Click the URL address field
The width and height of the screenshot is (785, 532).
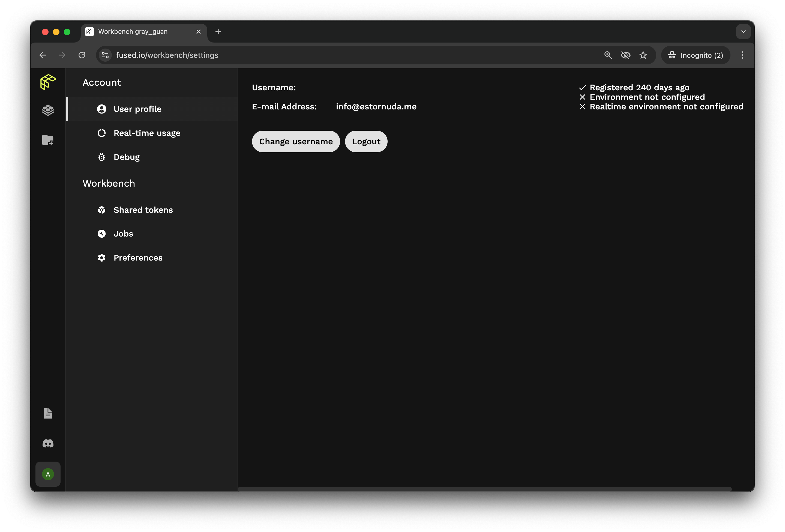tap(304, 55)
